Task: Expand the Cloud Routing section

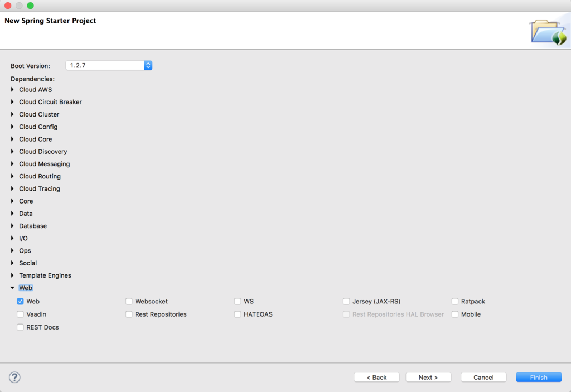Action: [12, 176]
